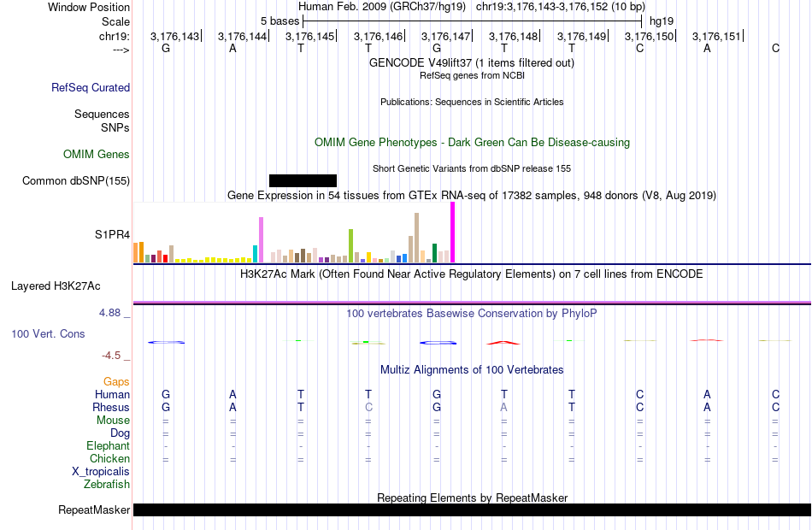
Task: Click the RefSeq Curated track label
Action: click(91, 87)
